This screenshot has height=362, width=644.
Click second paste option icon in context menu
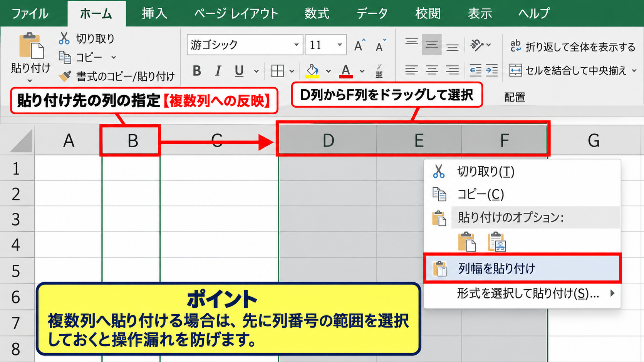pos(496,242)
